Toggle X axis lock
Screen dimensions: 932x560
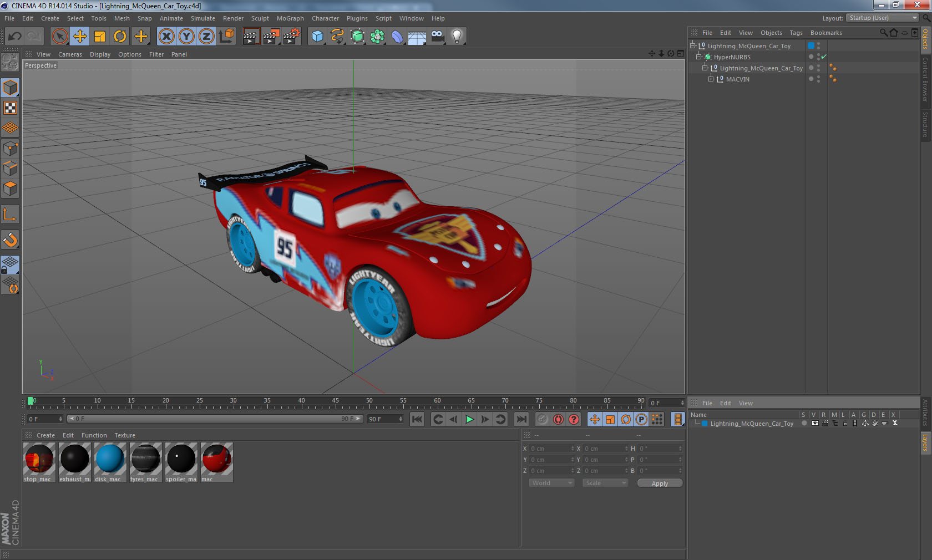tap(166, 37)
